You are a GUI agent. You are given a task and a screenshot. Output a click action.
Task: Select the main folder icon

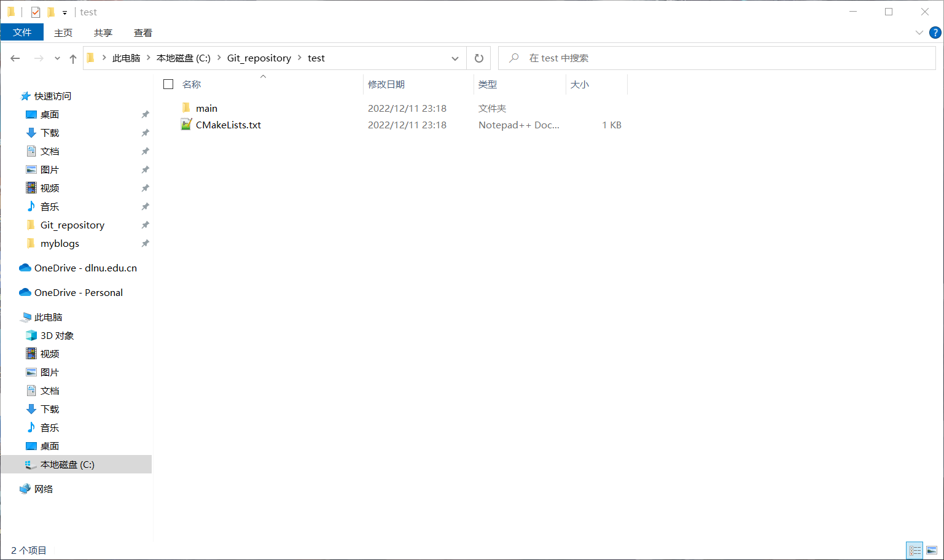click(186, 108)
